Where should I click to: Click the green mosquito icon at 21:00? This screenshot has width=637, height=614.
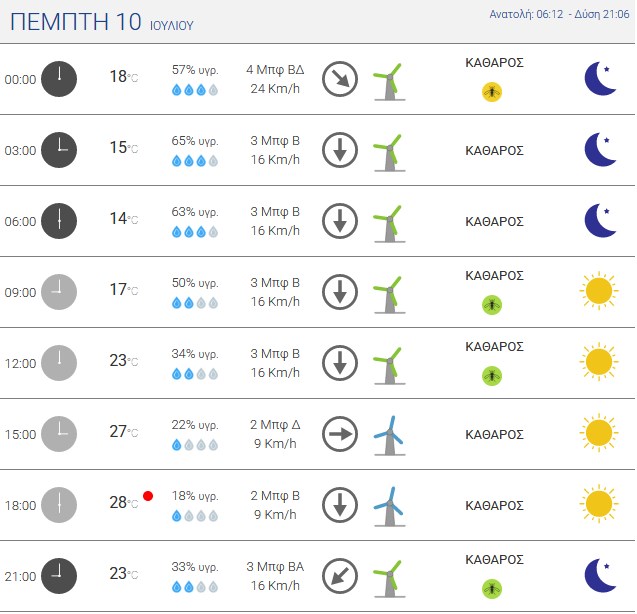tap(492, 589)
